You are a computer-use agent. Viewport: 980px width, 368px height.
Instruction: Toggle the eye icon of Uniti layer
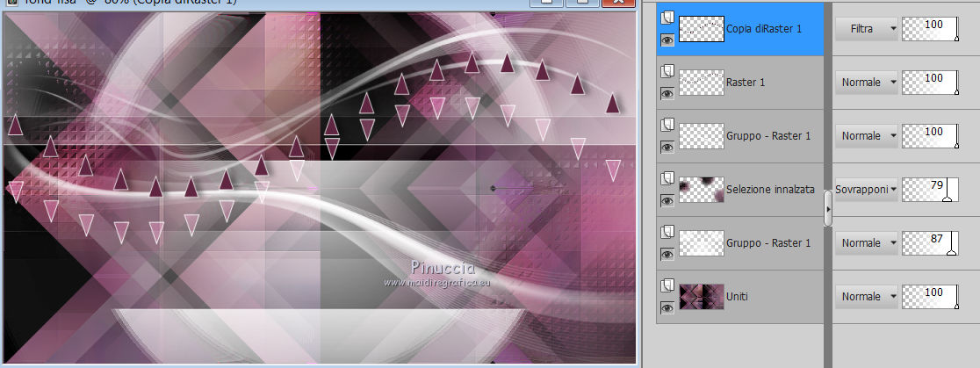(x=667, y=308)
